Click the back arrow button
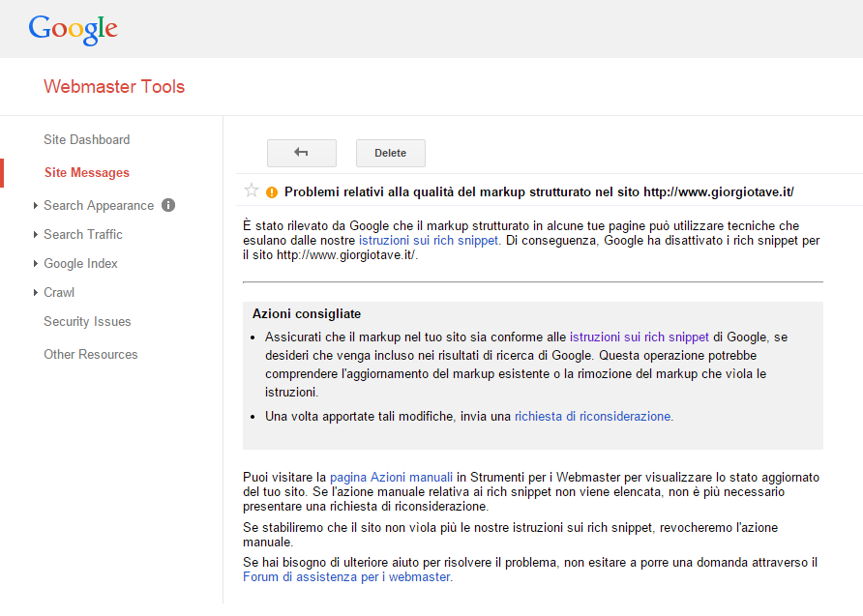The height and width of the screenshot is (616, 863). pos(301,153)
